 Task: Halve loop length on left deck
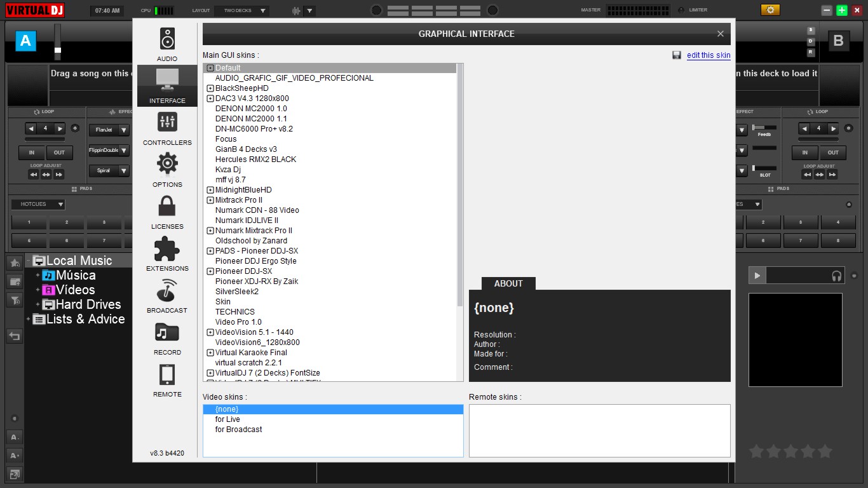click(x=31, y=128)
